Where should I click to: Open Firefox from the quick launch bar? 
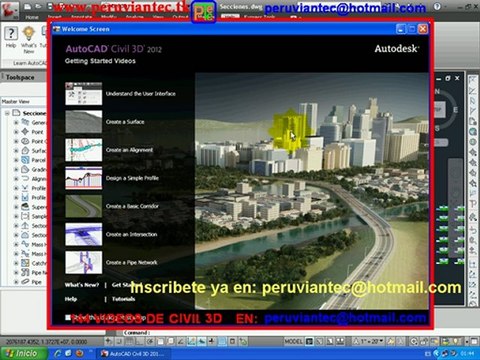[79, 353]
